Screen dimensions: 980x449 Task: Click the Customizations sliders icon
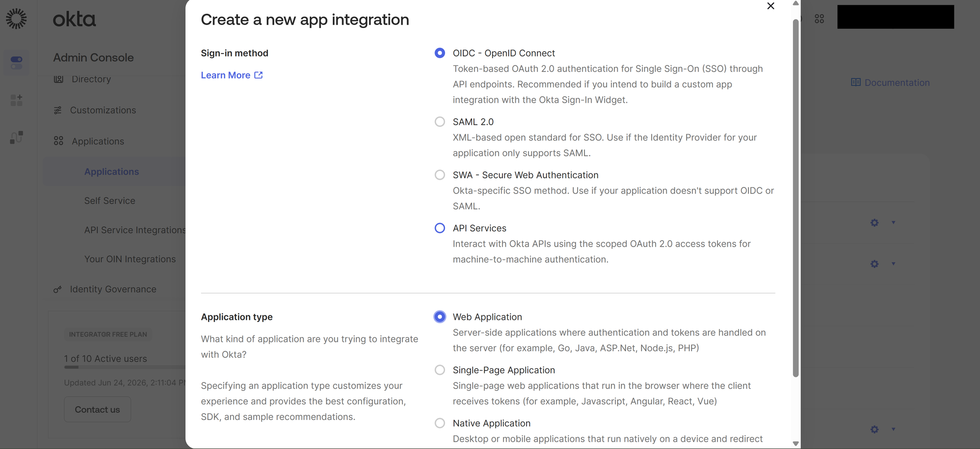pos(58,110)
